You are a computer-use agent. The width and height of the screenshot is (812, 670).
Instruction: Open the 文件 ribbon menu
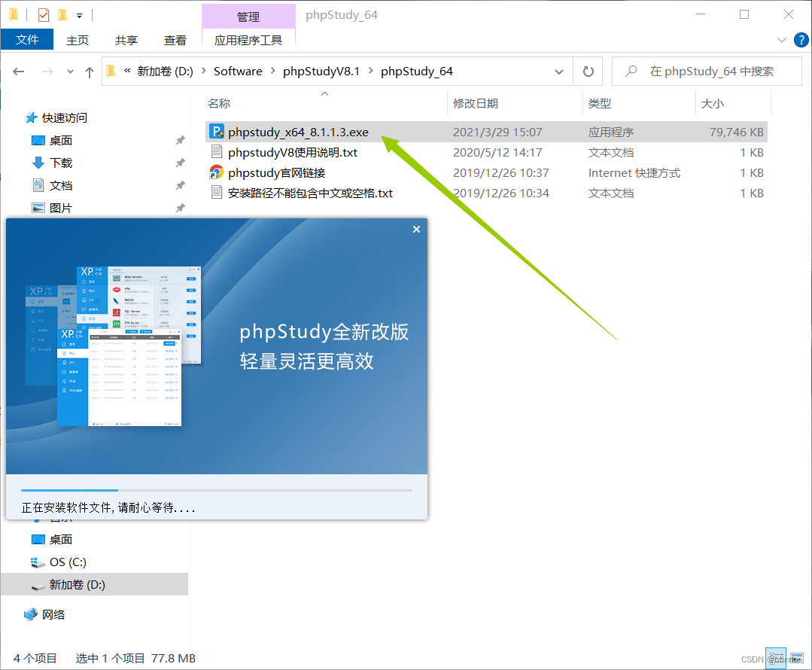coord(27,40)
